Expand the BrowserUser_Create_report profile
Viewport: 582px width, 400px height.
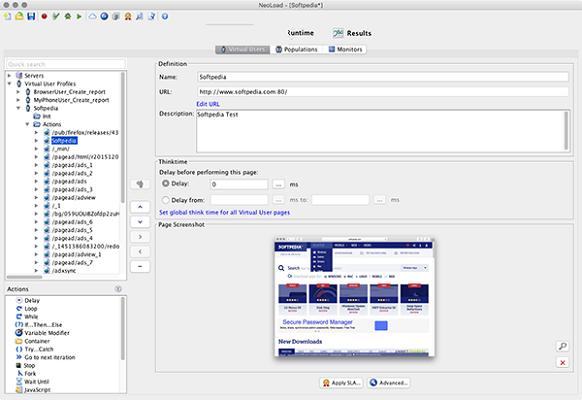coord(18,92)
